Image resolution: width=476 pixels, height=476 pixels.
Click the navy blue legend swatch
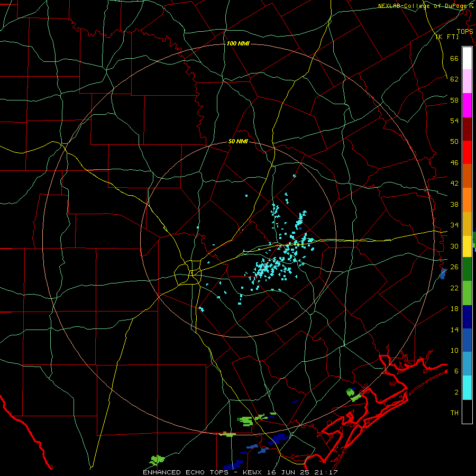[x=467, y=317]
